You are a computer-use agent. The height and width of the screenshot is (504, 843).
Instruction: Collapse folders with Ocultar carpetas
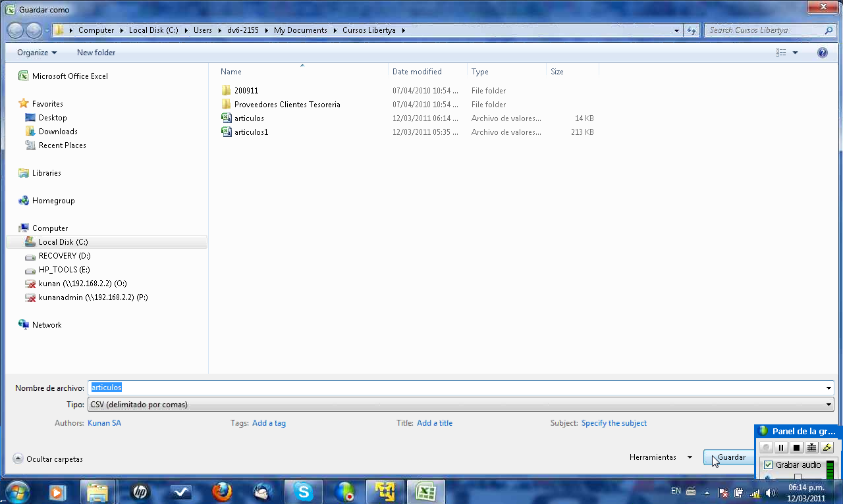pos(48,459)
